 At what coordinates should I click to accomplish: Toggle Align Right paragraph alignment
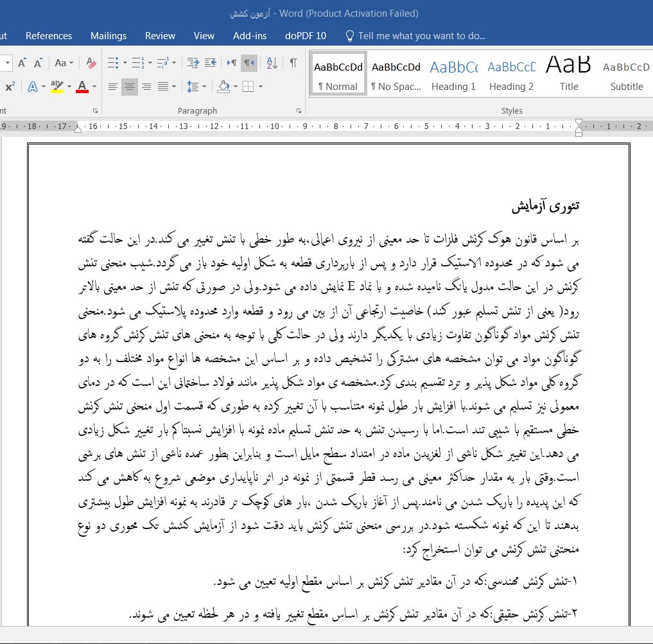[x=146, y=87]
